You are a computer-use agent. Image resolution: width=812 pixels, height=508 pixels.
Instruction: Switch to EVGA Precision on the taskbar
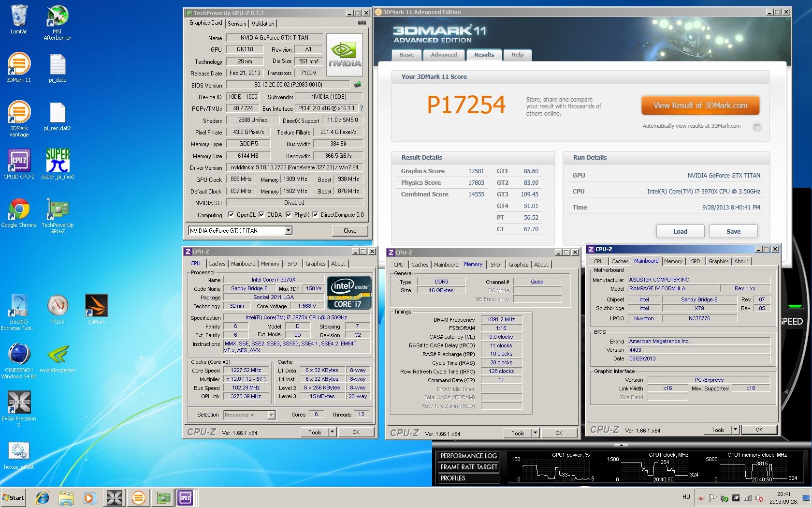pos(115,497)
